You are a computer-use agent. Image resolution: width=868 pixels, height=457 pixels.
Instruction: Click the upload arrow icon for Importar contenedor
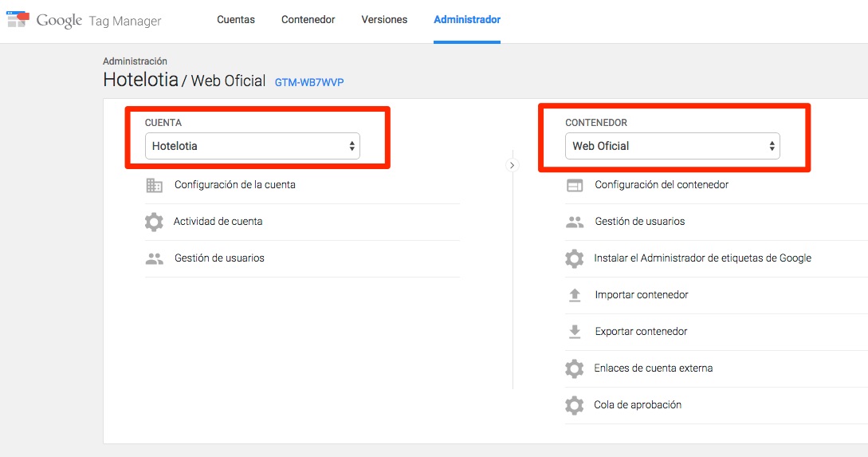click(x=575, y=294)
